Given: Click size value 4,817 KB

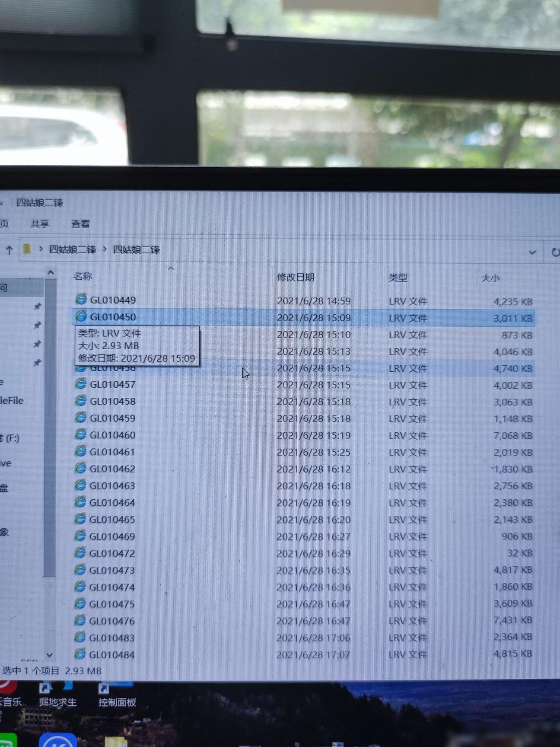Looking at the screenshot, I should click(513, 570).
